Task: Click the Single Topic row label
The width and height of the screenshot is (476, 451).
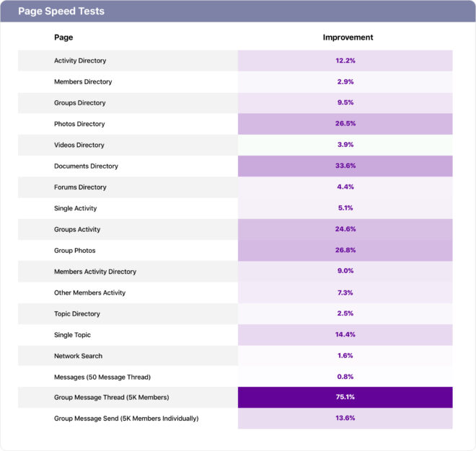Action: pyautogui.click(x=72, y=335)
